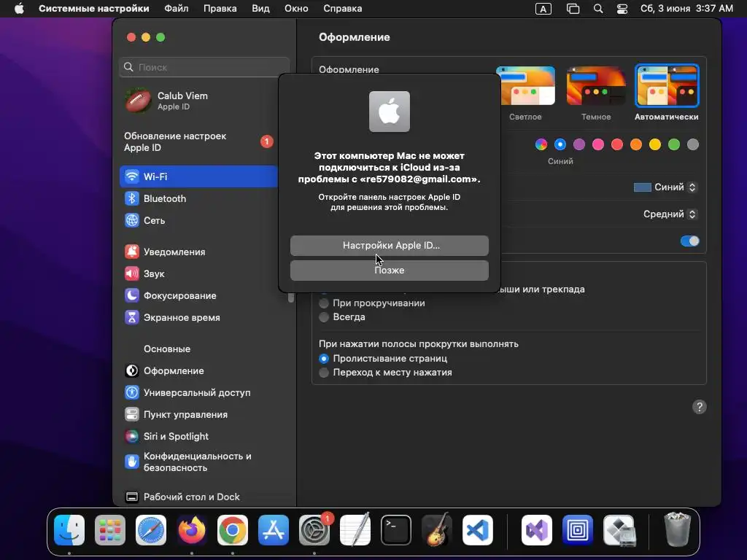The image size is (747, 560).
Task: Open TextEdit from the Dock
Action: tap(355, 530)
